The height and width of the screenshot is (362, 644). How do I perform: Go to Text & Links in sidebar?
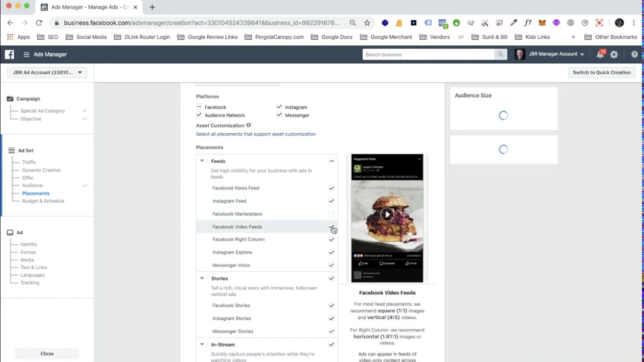[x=34, y=267]
